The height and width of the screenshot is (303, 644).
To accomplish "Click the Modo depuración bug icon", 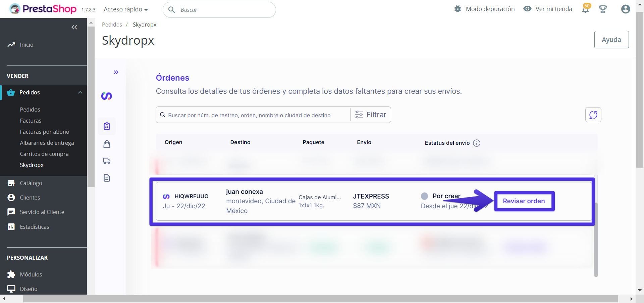I will tap(458, 9).
